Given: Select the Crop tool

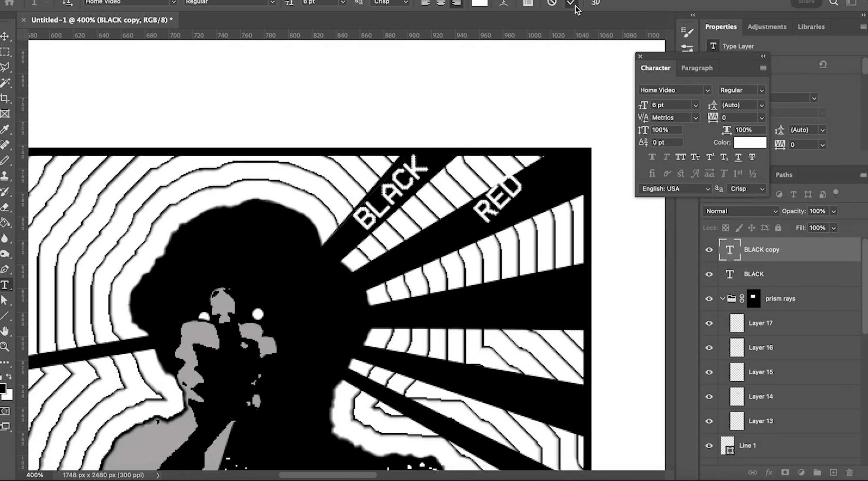Looking at the screenshot, I should 5,98.
